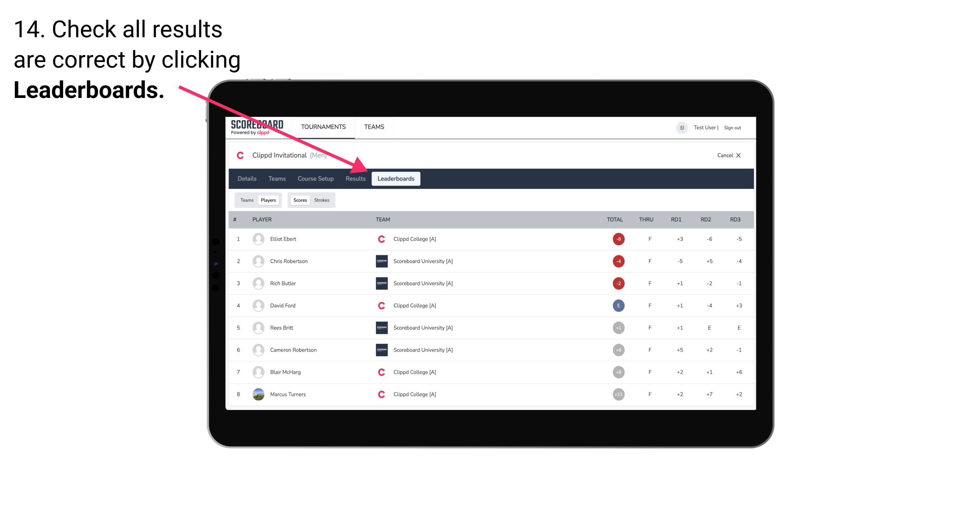This screenshot has width=980, height=527.
Task: Select the Players filter toggle button
Action: click(x=268, y=200)
